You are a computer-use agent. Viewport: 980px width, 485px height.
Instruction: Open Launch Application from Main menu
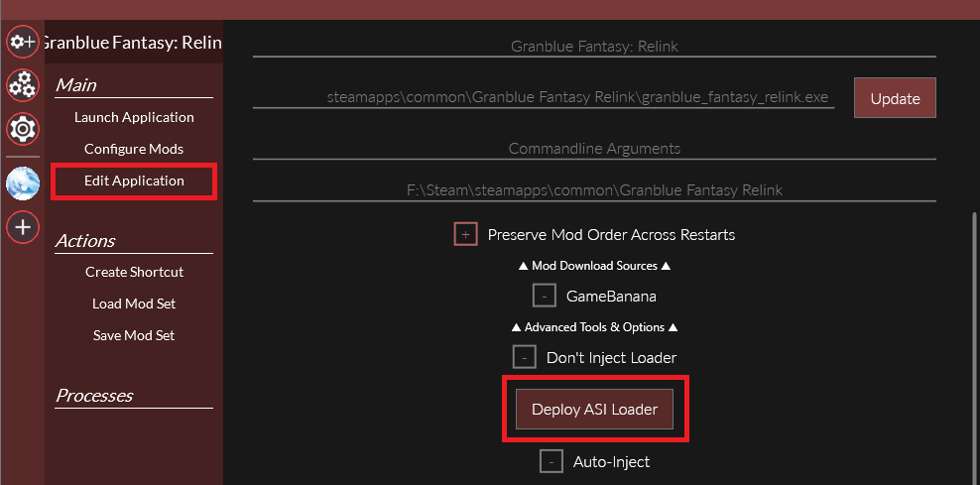pos(134,117)
